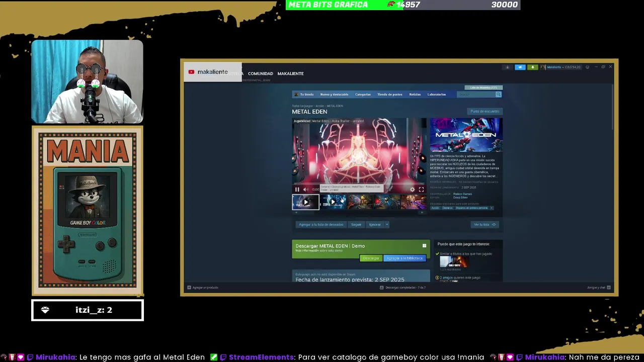Open Nuevo y destacable menu
This screenshot has width=644, height=362.
tap(334, 95)
